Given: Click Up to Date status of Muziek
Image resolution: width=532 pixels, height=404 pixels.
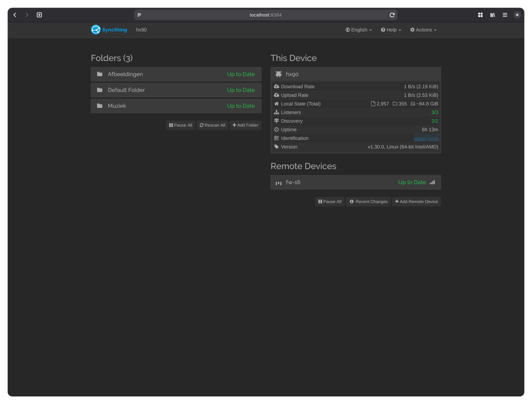Looking at the screenshot, I should [x=241, y=106].
